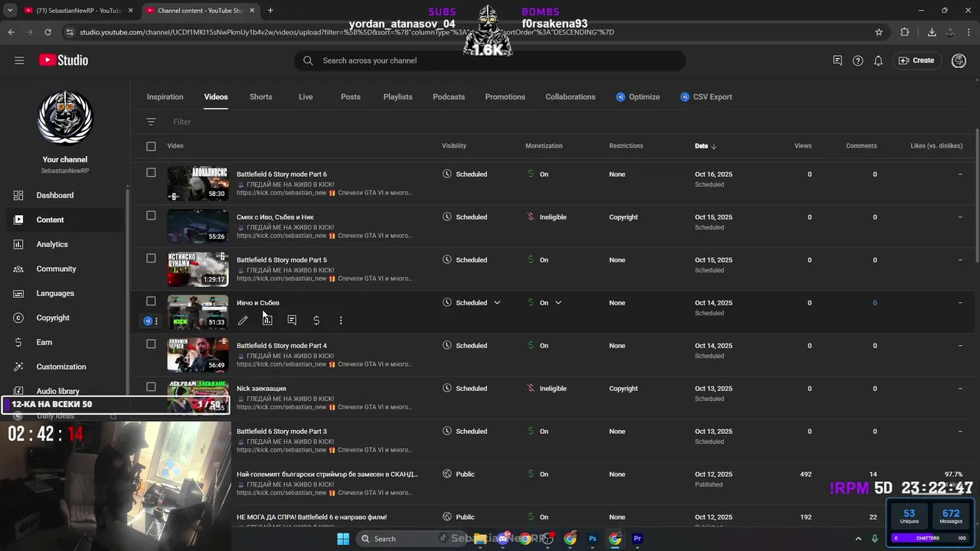
Task: Open Premiere Pro from the taskbar
Action: point(637,539)
